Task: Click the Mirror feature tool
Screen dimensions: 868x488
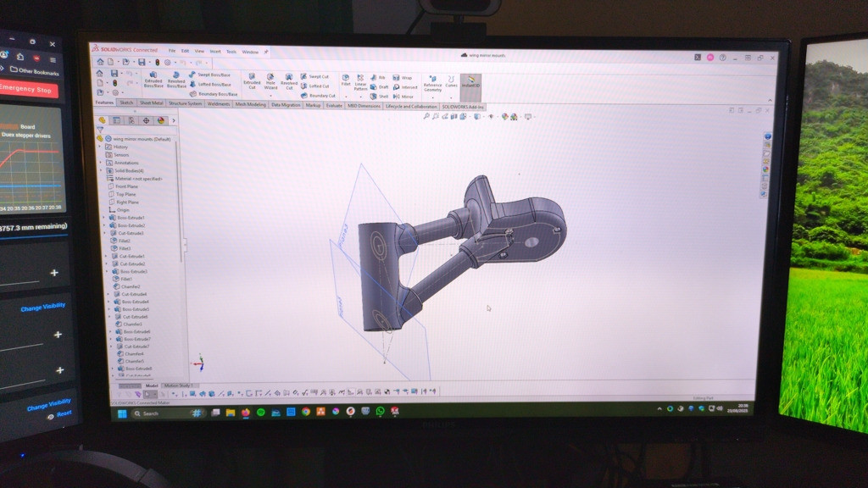Action: pos(403,97)
